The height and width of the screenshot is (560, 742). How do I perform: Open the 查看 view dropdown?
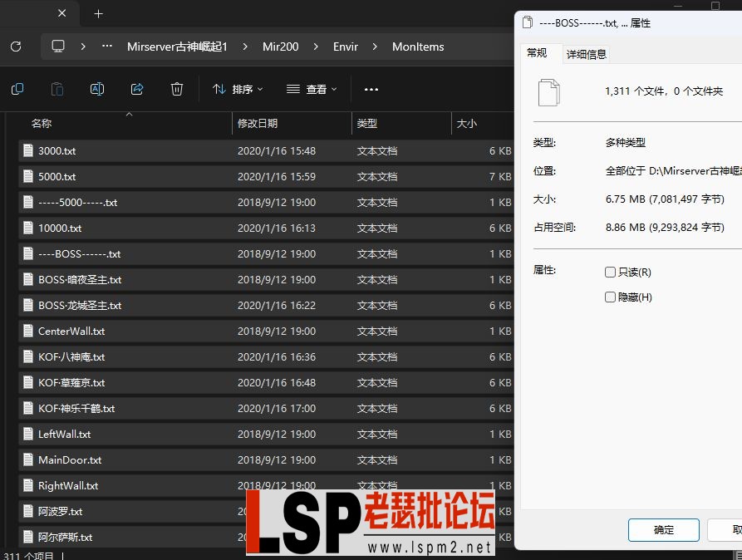tap(312, 89)
